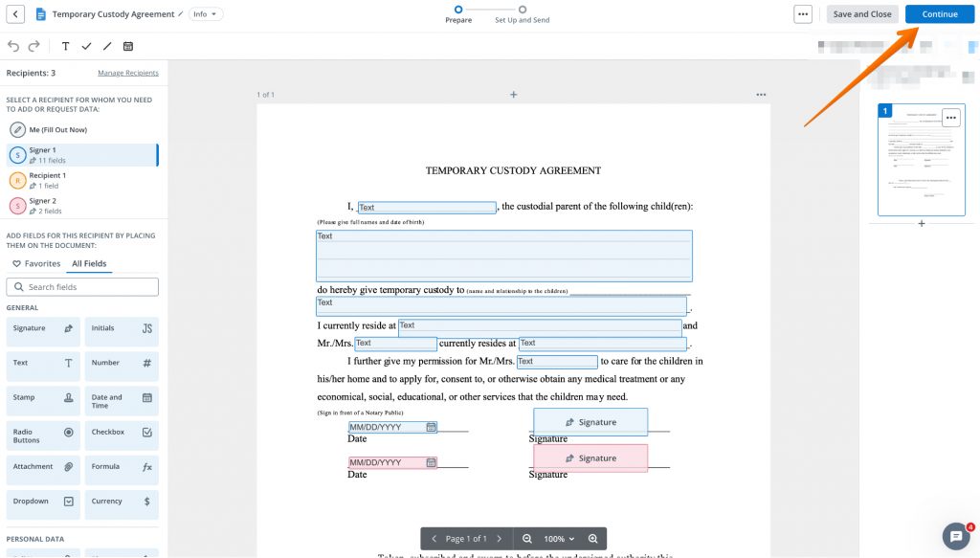Open the 100% zoom level dropdown
Image resolution: width=980 pixels, height=558 pixels.
[x=559, y=539]
